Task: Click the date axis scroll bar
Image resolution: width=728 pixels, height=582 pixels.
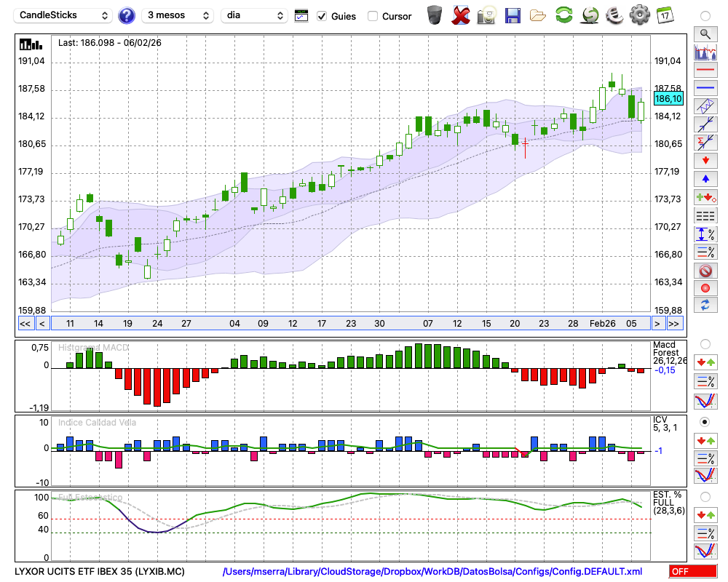Action: tap(351, 324)
